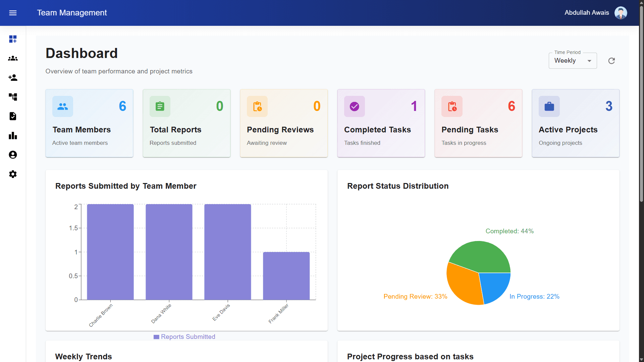The height and width of the screenshot is (362, 644).
Task: Click the Total Reports clipboard icon
Action: (160, 107)
